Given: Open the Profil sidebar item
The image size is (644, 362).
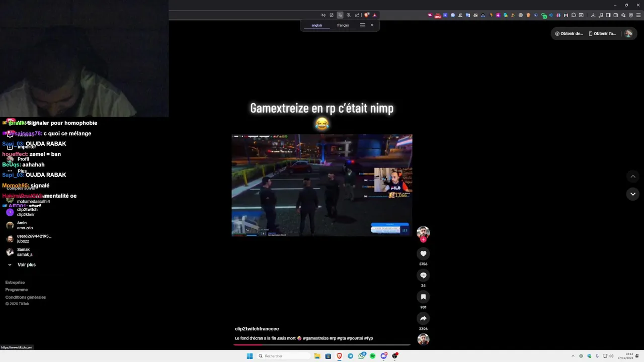Looking at the screenshot, I should tap(19, 159).
